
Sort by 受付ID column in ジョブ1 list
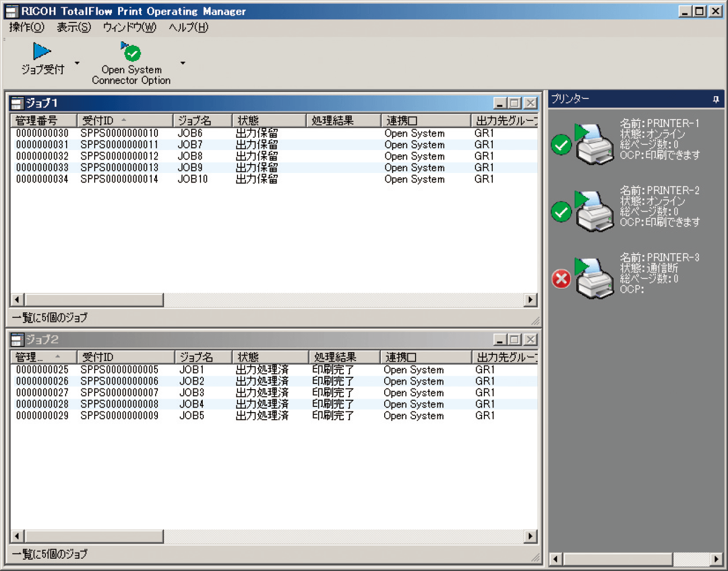(x=124, y=120)
